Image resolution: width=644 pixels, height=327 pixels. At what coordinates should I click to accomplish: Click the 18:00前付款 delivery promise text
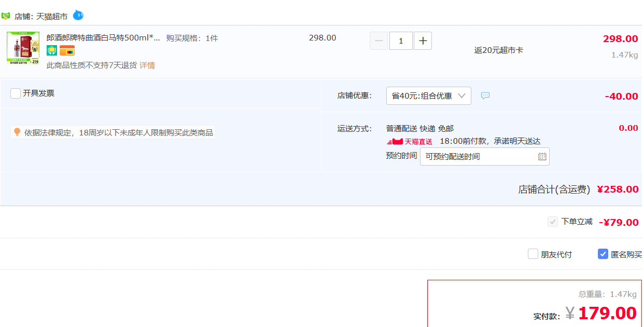(x=490, y=141)
